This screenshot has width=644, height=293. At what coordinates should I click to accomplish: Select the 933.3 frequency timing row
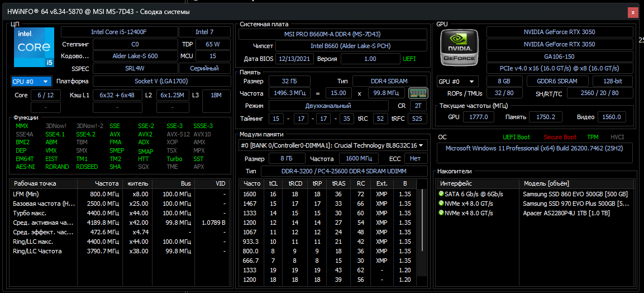328,241
